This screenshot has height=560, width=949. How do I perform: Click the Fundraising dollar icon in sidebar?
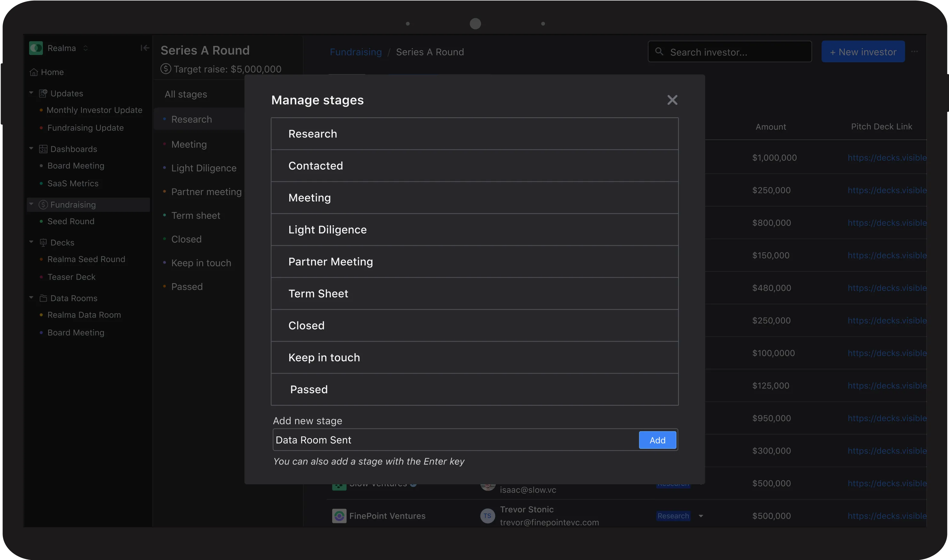pyautogui.click(x=43, y=204)
